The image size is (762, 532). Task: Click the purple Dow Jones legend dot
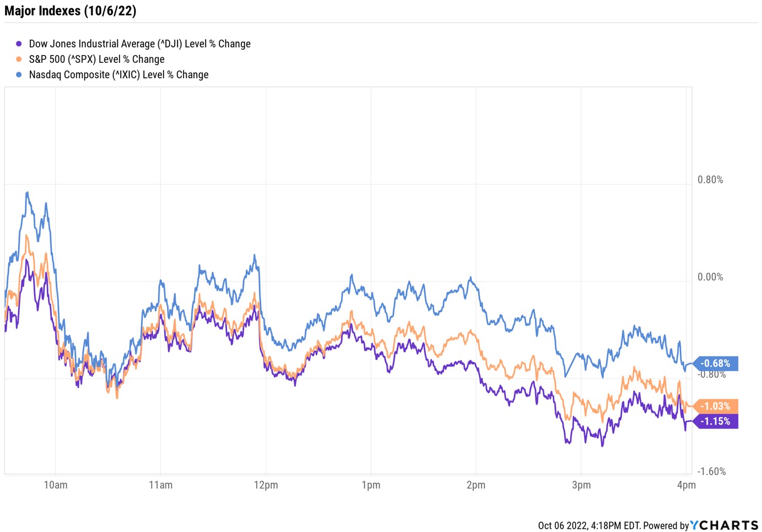(19, 44)
